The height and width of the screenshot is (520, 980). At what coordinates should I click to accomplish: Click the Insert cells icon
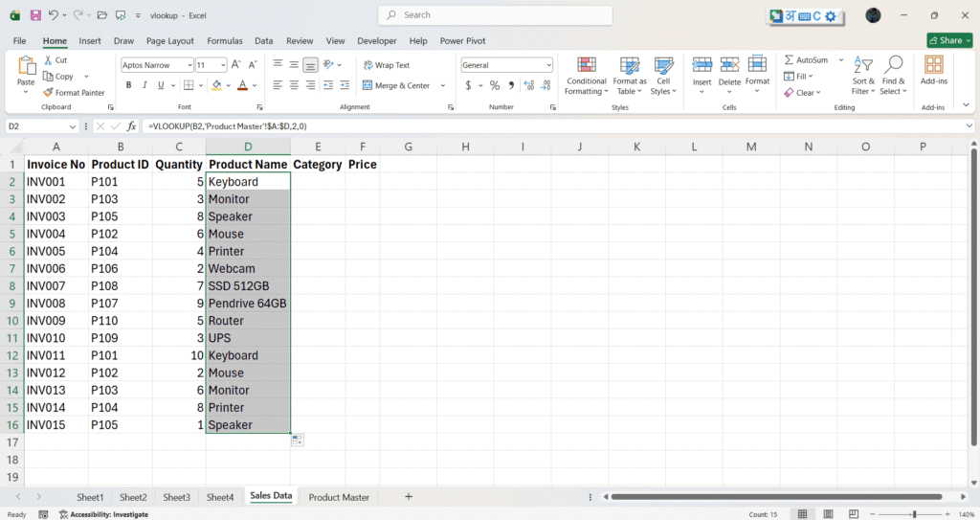(x=702, y=64)
